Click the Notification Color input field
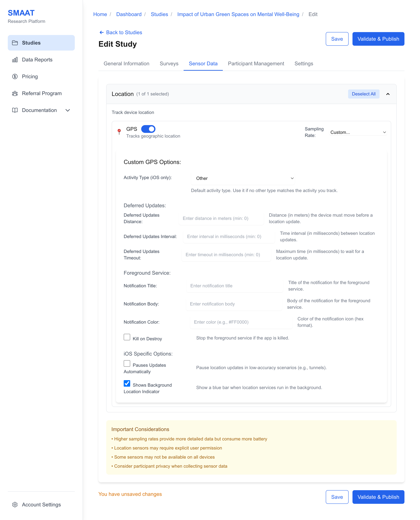 click(241, 322)
